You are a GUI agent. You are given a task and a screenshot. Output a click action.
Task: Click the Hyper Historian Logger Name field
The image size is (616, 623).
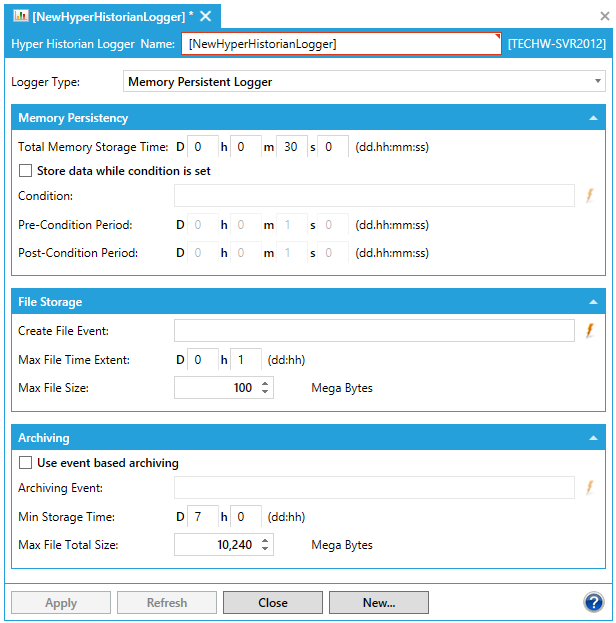pyautogui.click(x=340, y=44)
